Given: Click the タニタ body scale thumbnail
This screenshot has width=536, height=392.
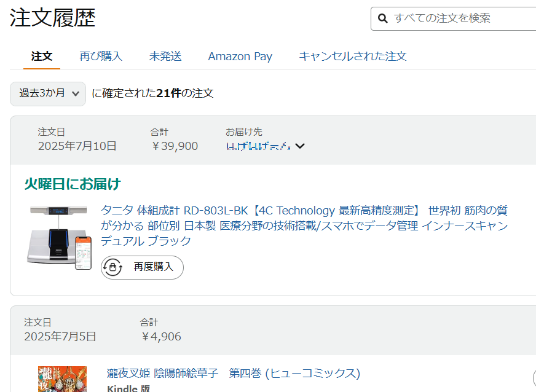Looking at the screenshot, I should coord(60,238).
